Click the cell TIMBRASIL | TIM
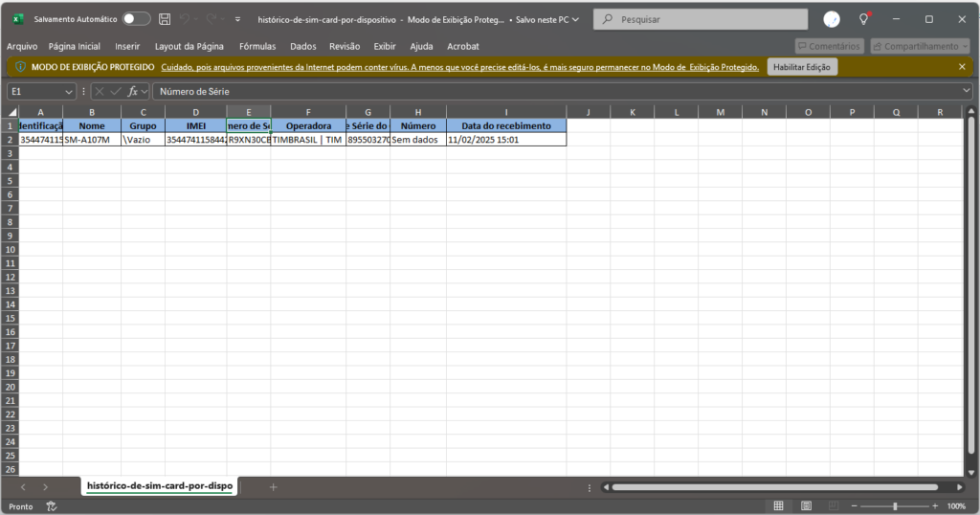The width and height of the screenshot is (980, 515). (308, 140)
